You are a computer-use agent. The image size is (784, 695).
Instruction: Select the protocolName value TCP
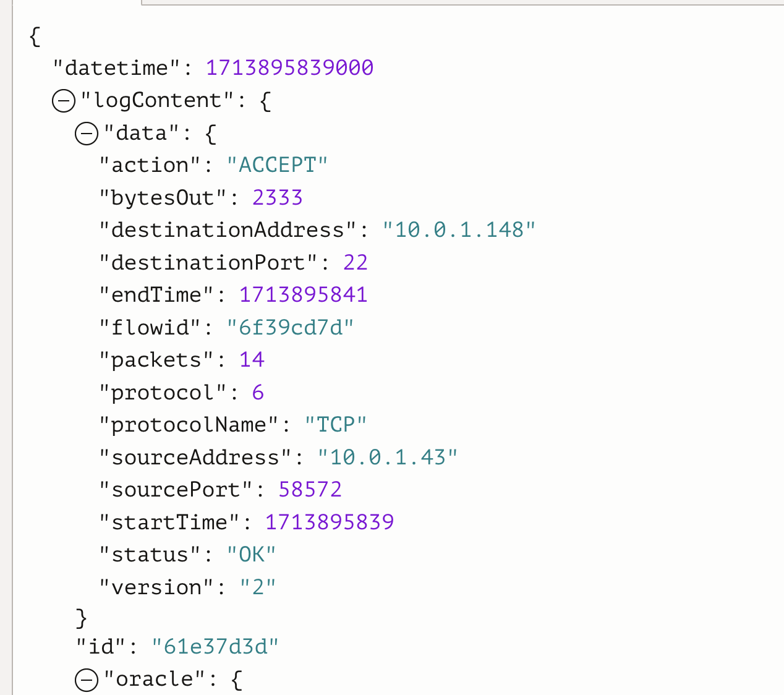[336, 425]
